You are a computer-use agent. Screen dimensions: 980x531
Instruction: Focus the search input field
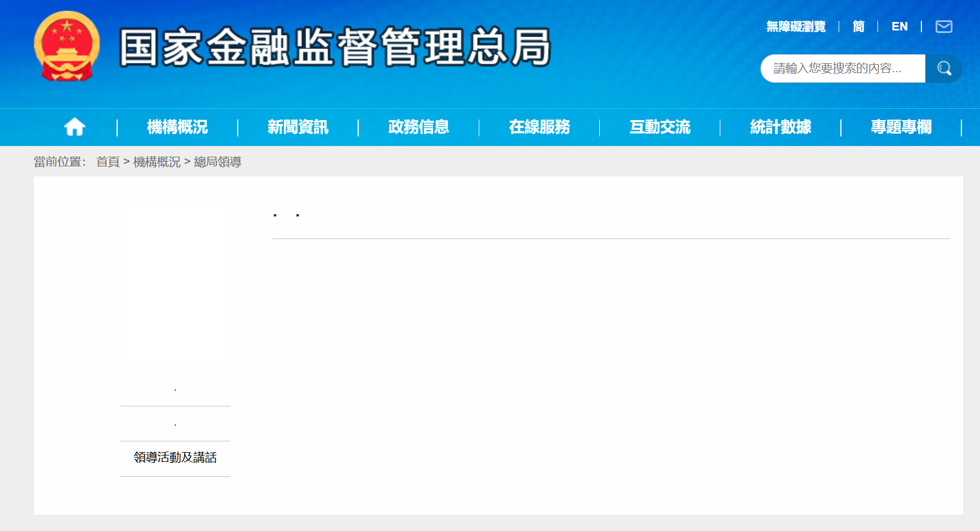point(843,69)
